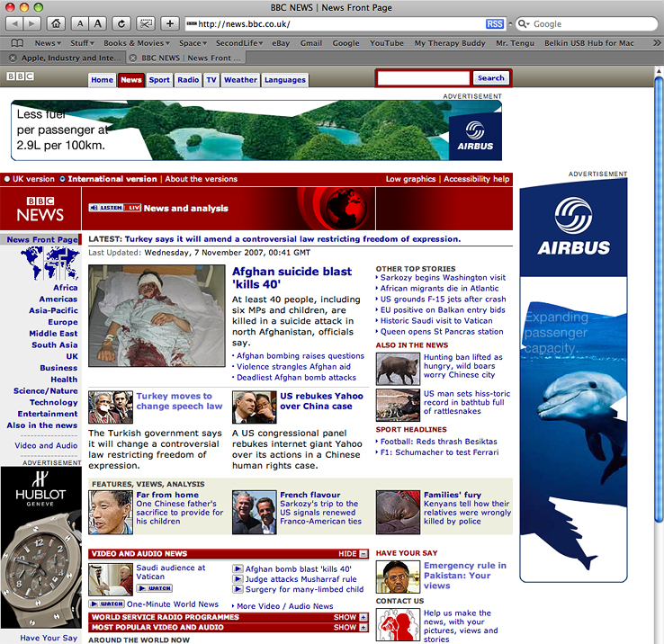Open the BBC Weather tab
Viewport: 664px width, 644px height.
[240, 79]
